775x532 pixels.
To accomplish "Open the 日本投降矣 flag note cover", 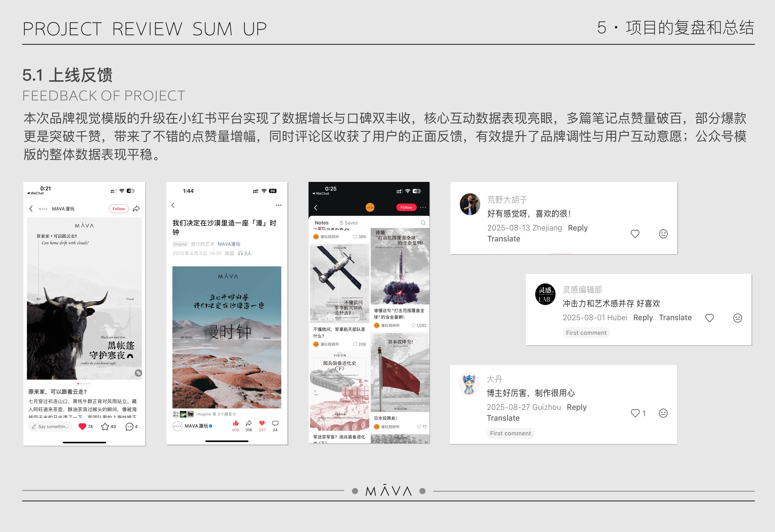I will click(400, 372).
